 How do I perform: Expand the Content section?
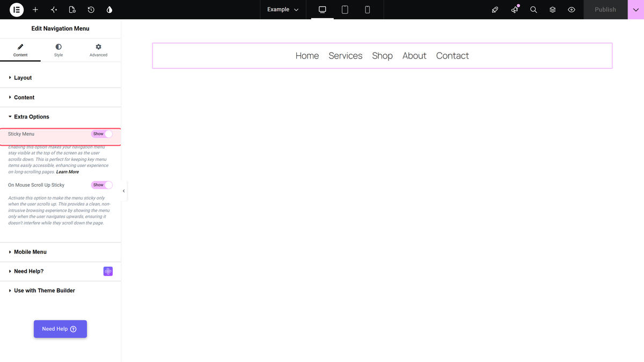coord(61,98)
